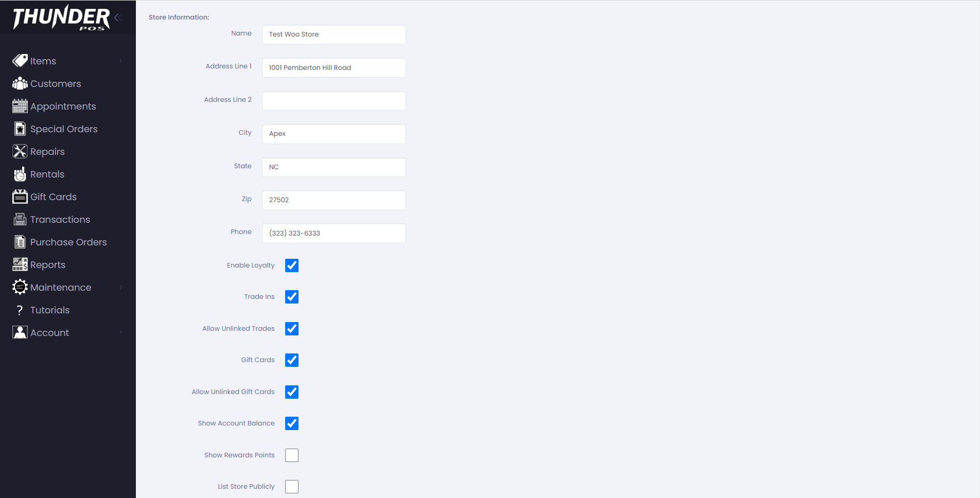
Task: Click the Reports chart icon
Action: point(20,264)
